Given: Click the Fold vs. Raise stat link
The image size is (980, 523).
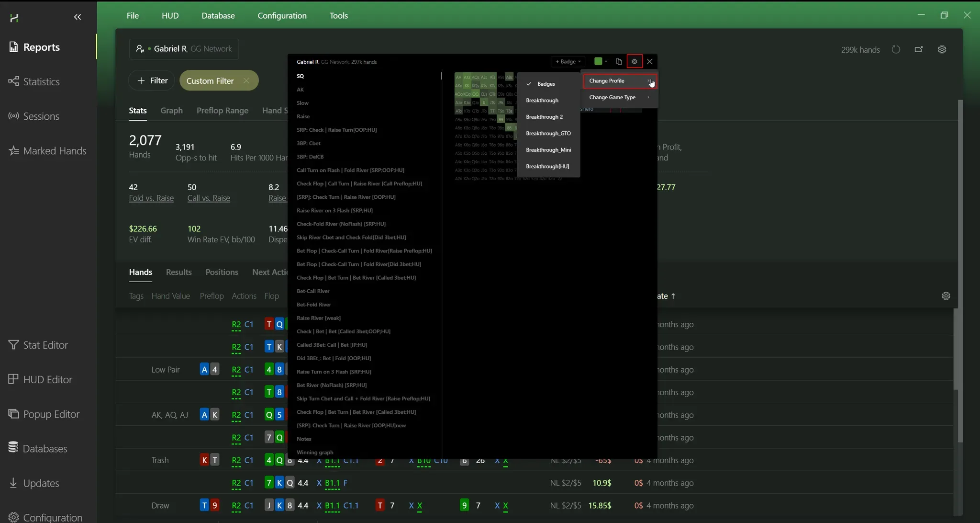Looking at the screenshot, I should (151, 198).
